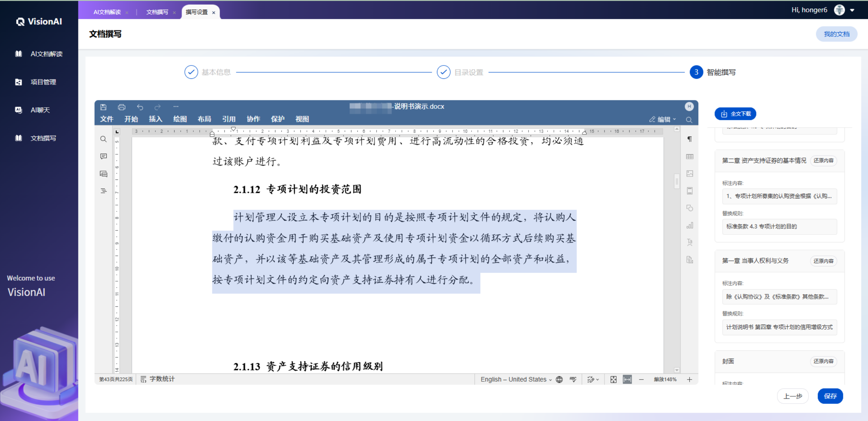Screen dimensions: 868x421
Task: Open chart settings icon in right sidebar
Action: coord(689,225)
